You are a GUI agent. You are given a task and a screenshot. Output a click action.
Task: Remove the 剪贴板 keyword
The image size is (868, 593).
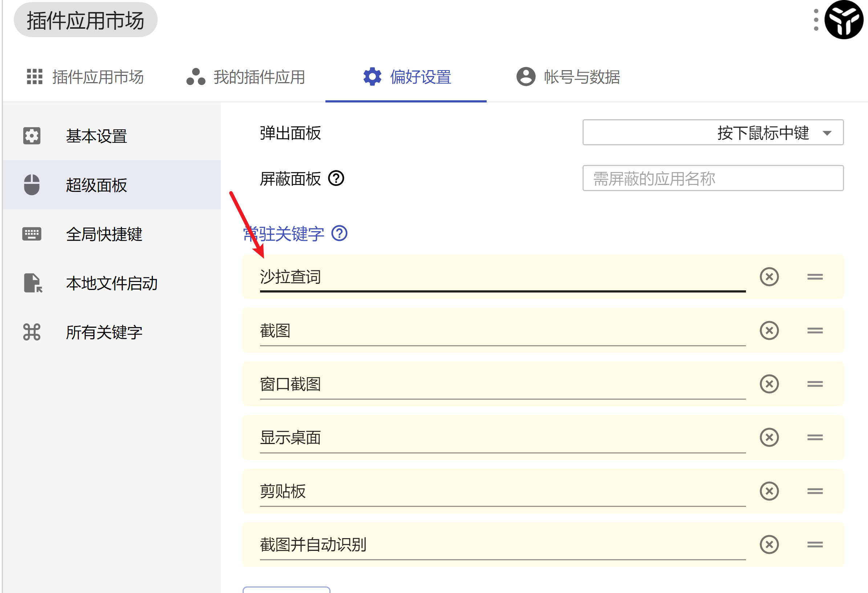pos(769,492)
